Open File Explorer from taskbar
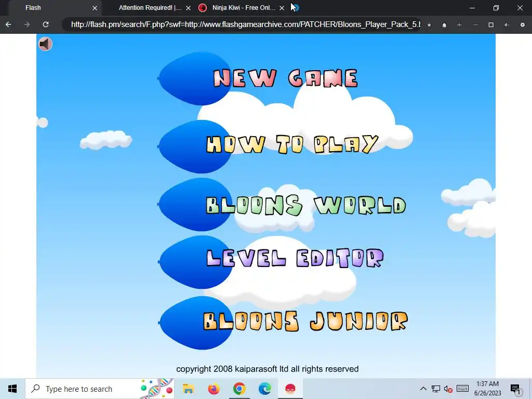The width and height of the screenshot is (532, 399). (188, 389)
